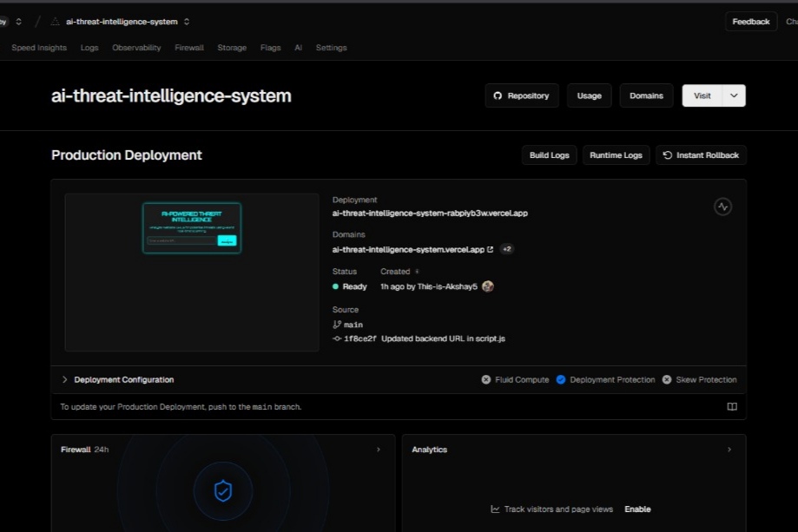Click the Instant Rollback button
Screen dimensions: 798x532
click(x=701, y=155)
